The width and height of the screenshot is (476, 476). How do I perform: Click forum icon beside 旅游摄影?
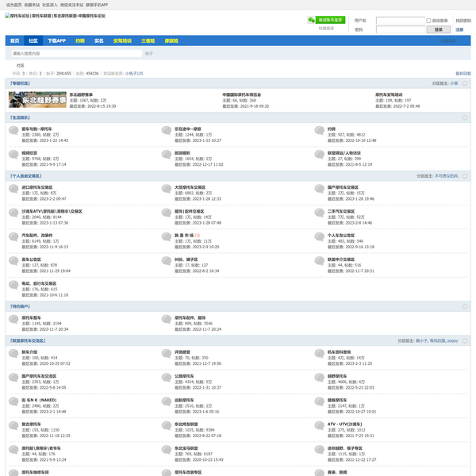tap(167, 155)
